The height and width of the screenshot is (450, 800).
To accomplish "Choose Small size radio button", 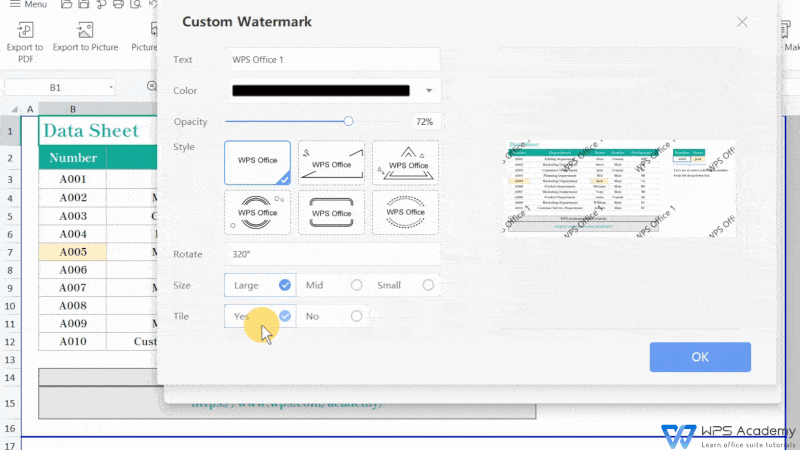I will pyautogui.click(x=428, y=285).
